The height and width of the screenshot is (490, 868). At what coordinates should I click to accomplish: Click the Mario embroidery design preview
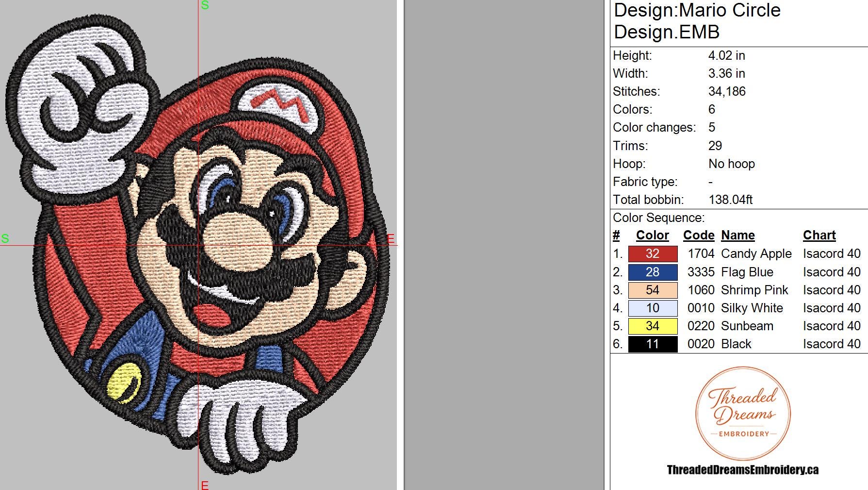198,245
